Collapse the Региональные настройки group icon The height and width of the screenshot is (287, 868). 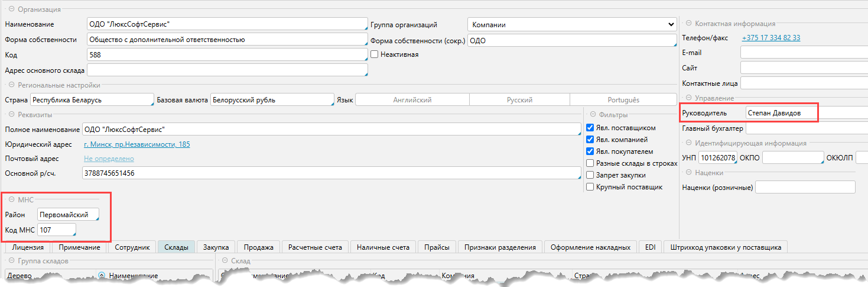(11, 85)
